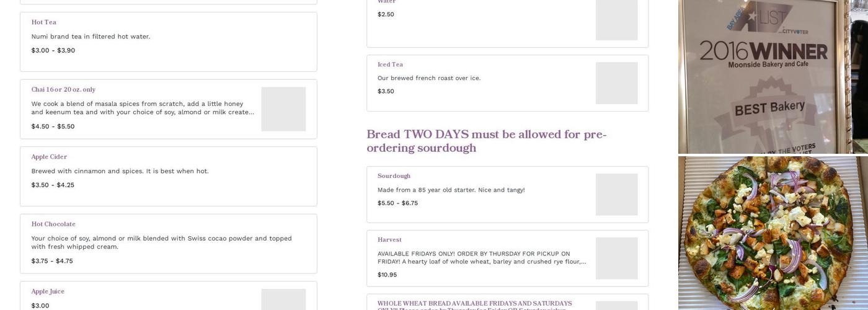This screenshot has height=310, width=868.
Task: Click the Apple Juice title
Action: click(48, 291)
